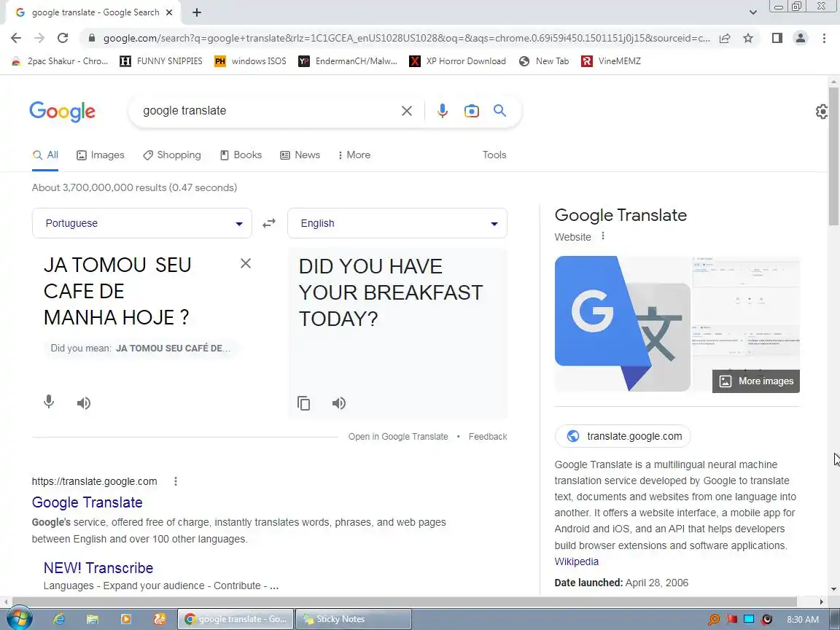Open the Portuguese source language dropdown

[x=142, y=223]
